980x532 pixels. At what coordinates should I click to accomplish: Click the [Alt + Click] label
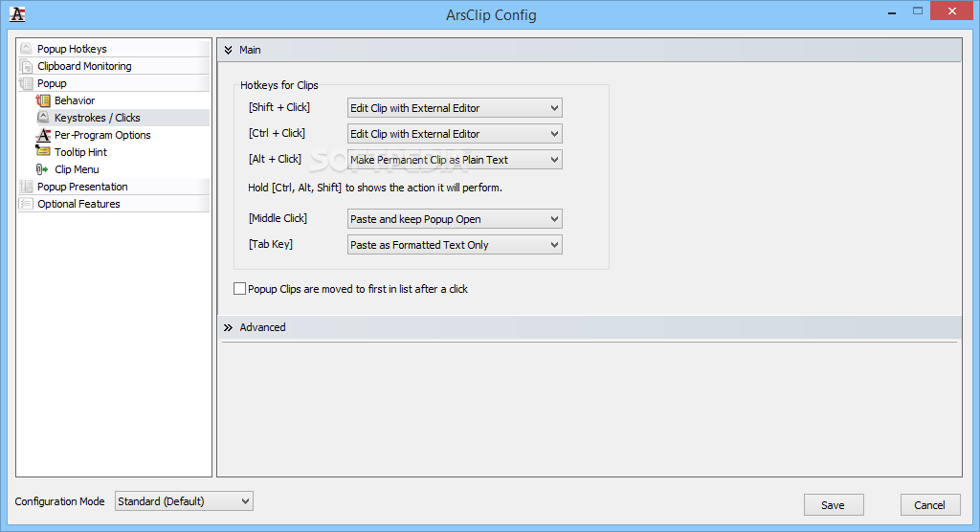[x=275, y=159]
